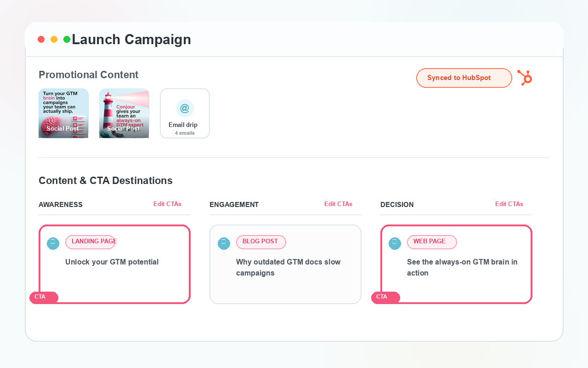Click the email @ icon in Email drip card

pos(185,109)
